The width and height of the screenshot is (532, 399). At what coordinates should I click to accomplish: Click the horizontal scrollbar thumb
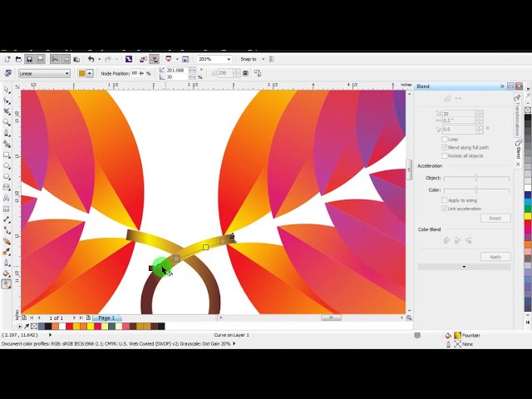331,318
